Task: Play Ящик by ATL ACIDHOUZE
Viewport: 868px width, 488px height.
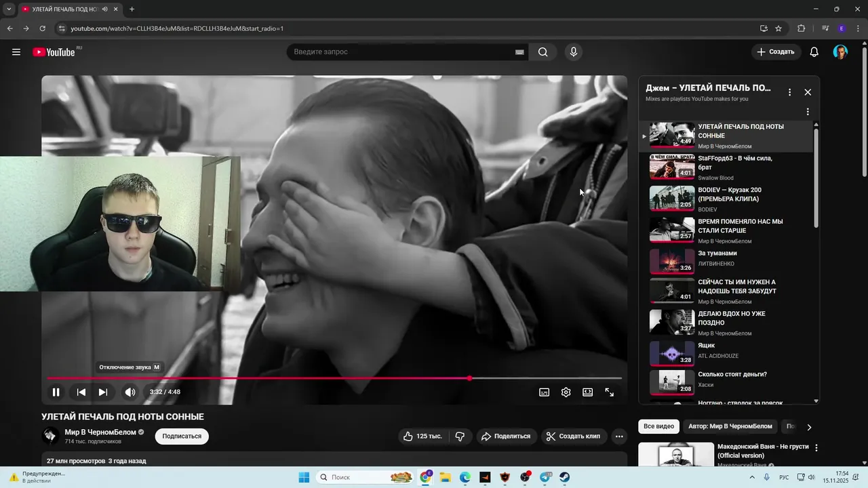Action: pos(726,354)
